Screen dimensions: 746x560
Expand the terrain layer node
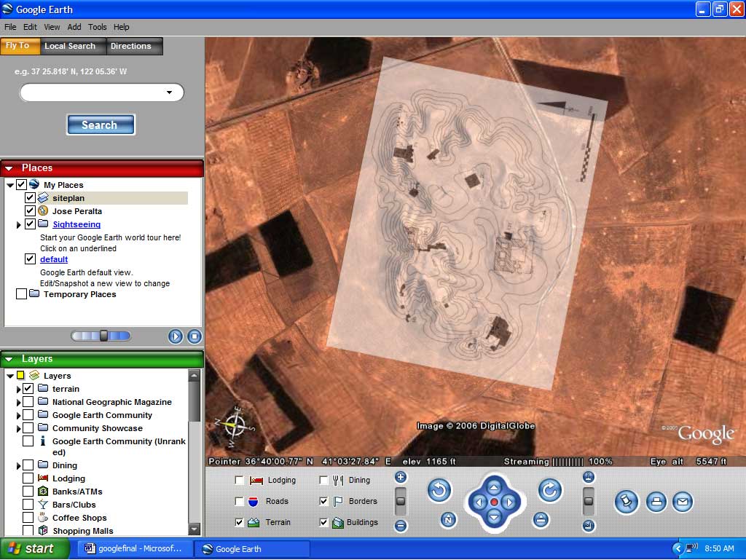pyautogui.click(x=18, y=389)
